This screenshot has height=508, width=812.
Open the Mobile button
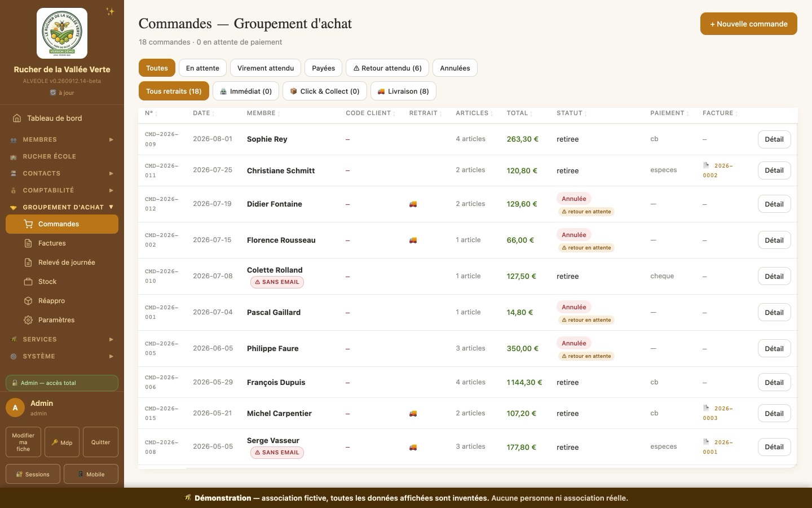pyautogui.click(x=91, y=474)
